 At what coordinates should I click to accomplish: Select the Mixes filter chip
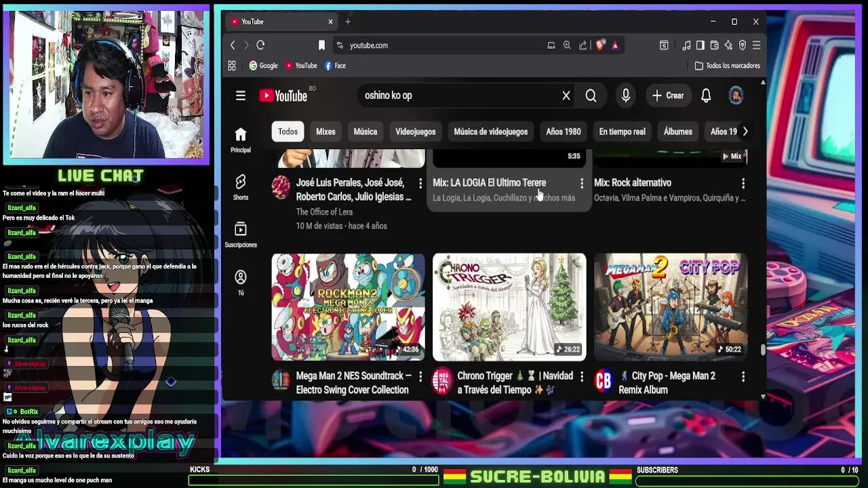click(325, 131)
